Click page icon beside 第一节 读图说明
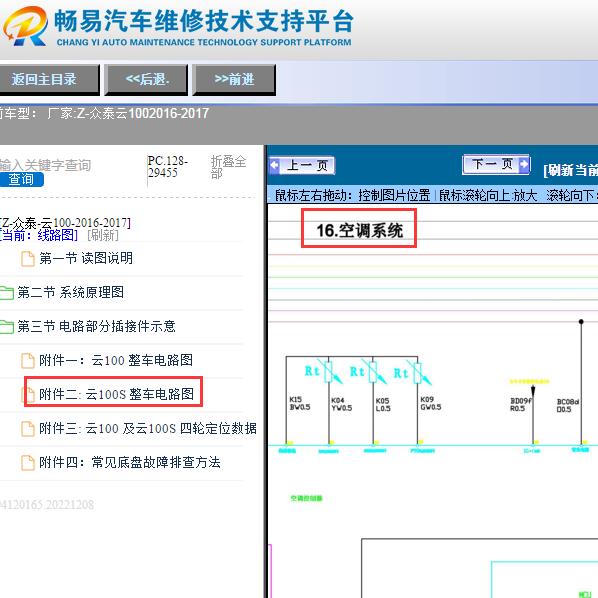598x598 pixels. pos(27,259)
